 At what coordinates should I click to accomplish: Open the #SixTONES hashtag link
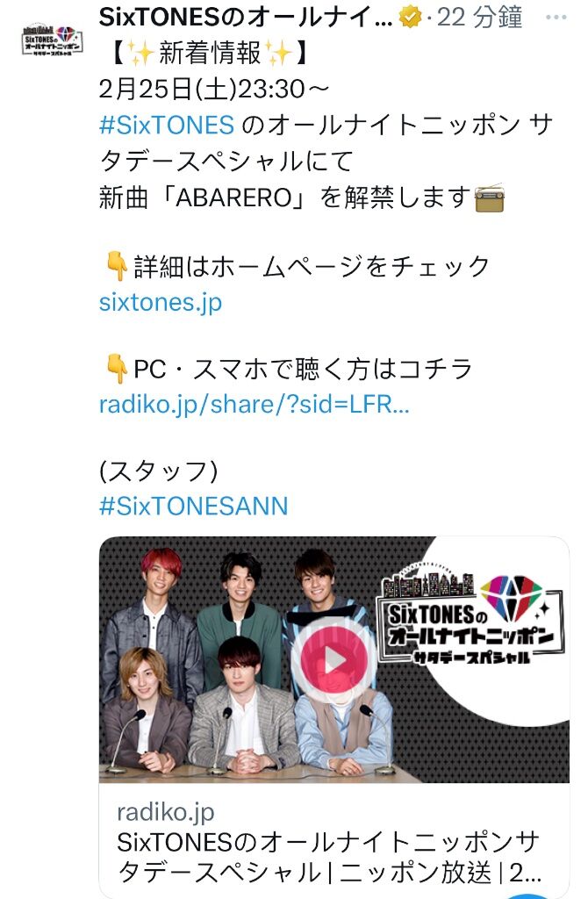click(x=167, y=125)
